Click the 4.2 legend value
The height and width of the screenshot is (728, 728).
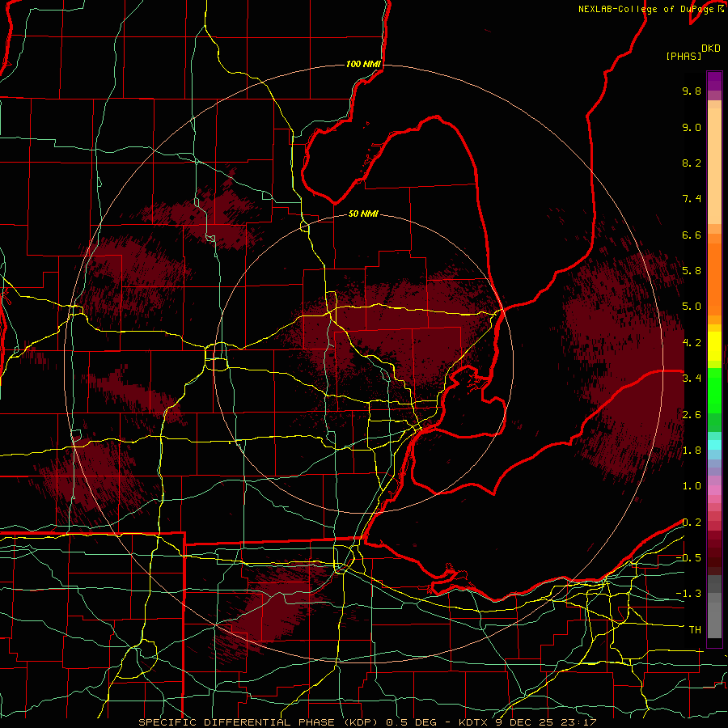click(692, 343)
